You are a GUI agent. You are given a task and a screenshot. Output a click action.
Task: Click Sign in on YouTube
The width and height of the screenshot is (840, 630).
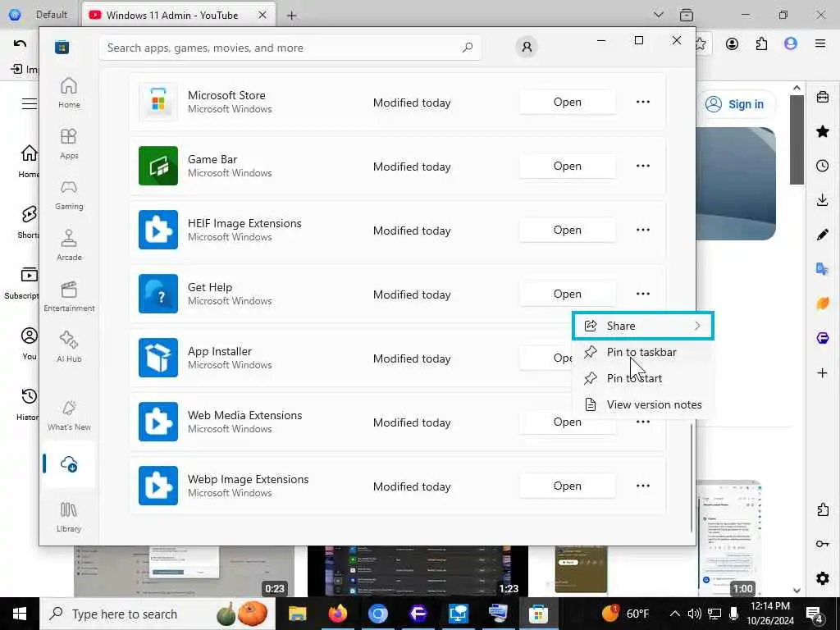pyautogui.click(x=735, y=104)
